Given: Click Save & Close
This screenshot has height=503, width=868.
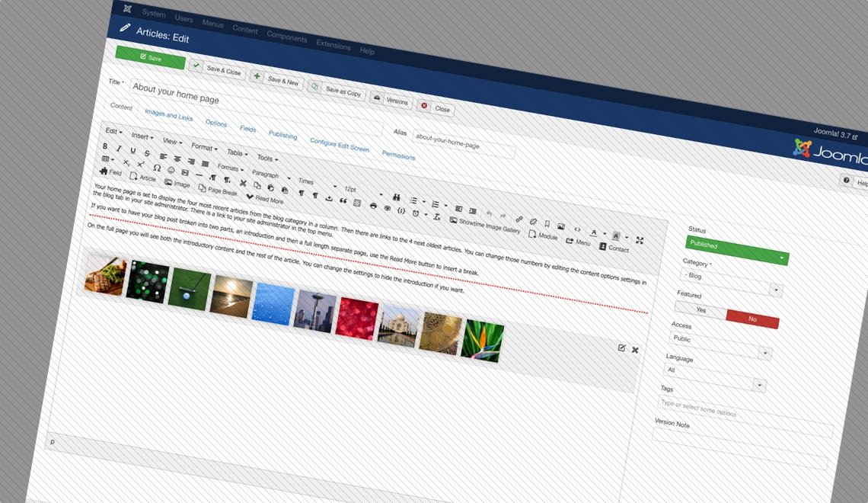Looking at the screenshot, I should pyautogui.click(x=217, y=69).
